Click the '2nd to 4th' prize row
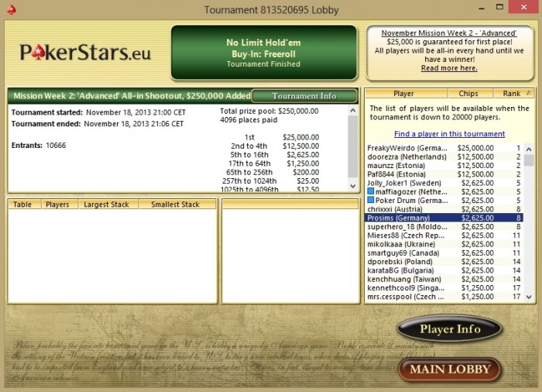The width and height of the screenshot is (542, 392). [x=269, y=146]
